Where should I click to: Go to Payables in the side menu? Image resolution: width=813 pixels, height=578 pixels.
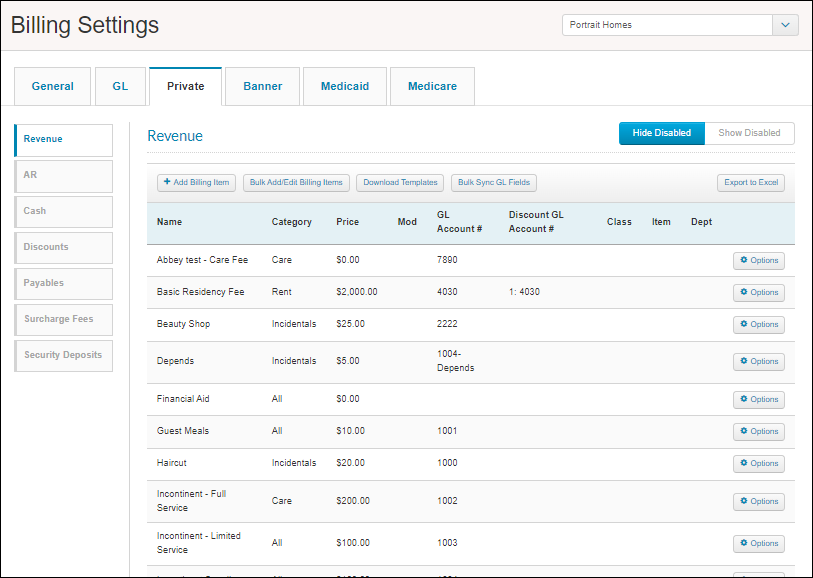tap(63, 284)
